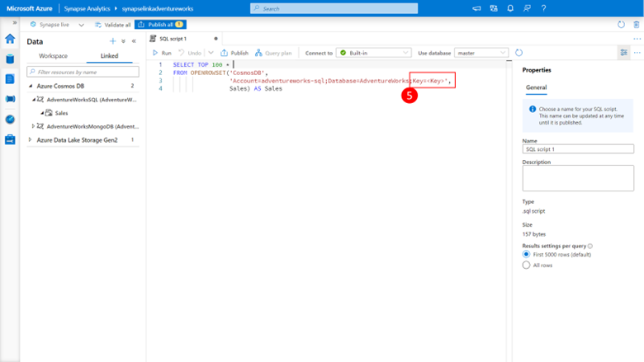Screen dimensions: 644x362
Task: Click the Description text area
Action: (x=578, y=178)
